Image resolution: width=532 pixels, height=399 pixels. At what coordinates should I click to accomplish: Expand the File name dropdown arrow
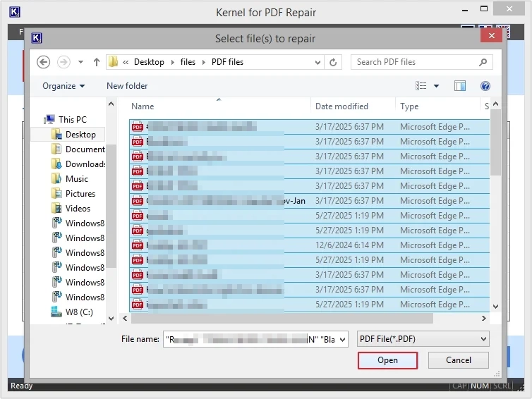point(343,339)
